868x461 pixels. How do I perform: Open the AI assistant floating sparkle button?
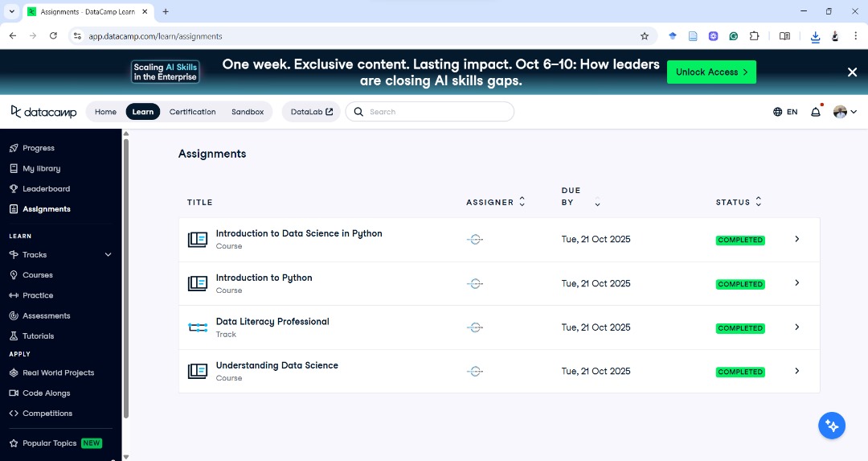832,426
